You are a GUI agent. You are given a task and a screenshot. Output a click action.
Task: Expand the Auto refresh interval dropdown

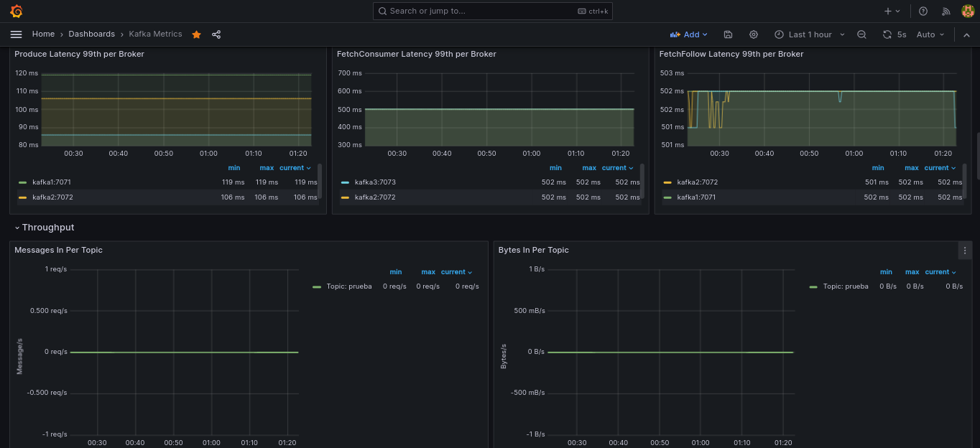(930, 34)
